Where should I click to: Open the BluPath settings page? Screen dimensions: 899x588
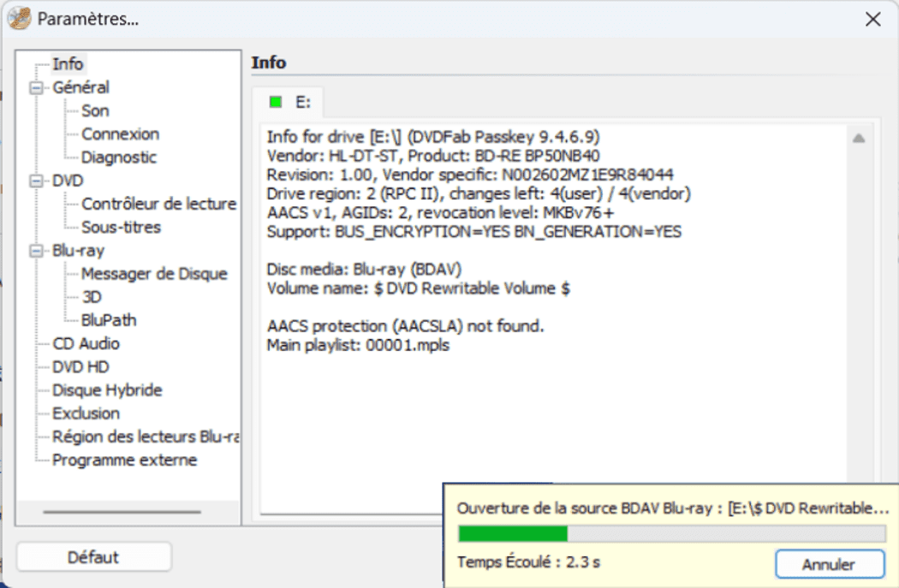109,320
